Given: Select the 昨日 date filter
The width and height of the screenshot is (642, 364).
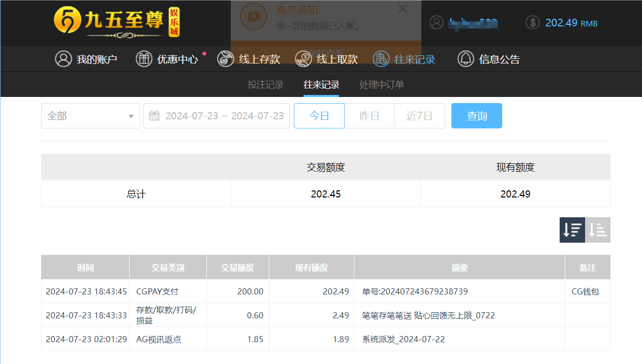Looking at the screenshot, I should pos(369,116).
